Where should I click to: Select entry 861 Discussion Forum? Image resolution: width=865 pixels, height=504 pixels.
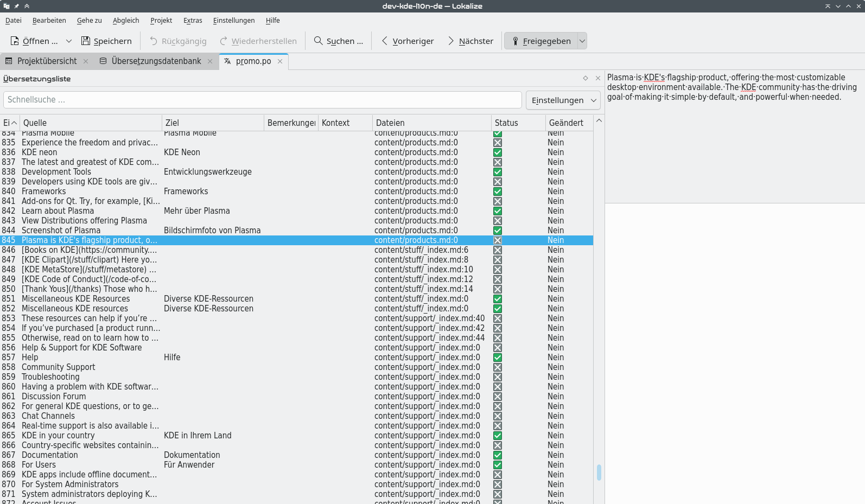[296, 397]
